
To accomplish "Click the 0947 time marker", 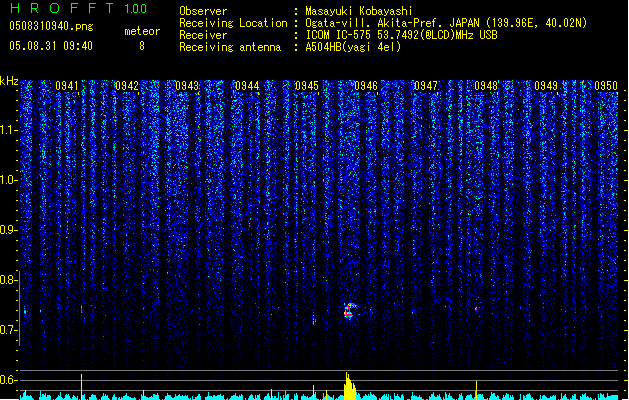I will (x=426, y=86).
